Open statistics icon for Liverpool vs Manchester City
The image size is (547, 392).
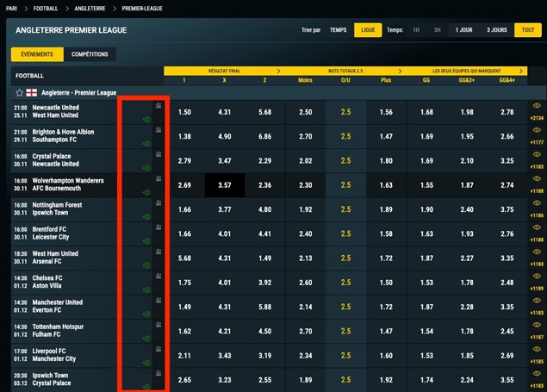[x=159, y=349]
